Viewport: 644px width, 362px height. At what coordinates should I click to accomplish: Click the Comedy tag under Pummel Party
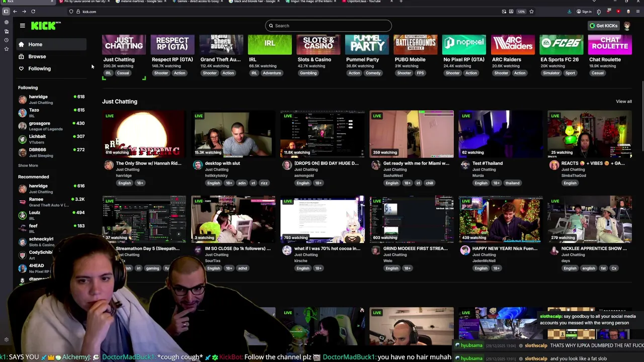373,73
